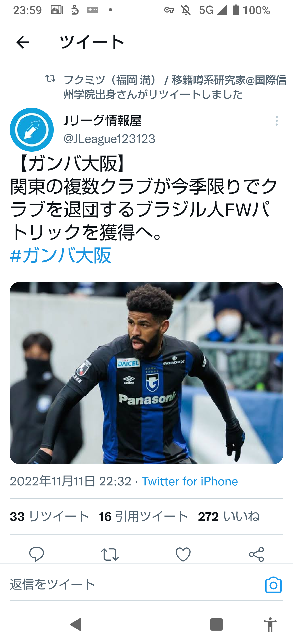The height and width of the screenshot is (644, 293).
Task: Tap the reply speech bubble icon
Action: [37, 554]
